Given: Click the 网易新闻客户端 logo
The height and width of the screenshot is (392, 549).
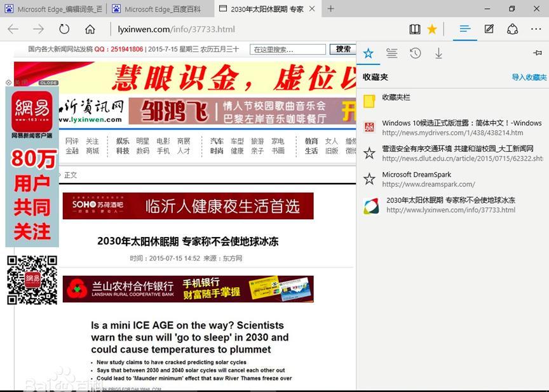Looking at the screenshot, I should (x=32, y=114).
